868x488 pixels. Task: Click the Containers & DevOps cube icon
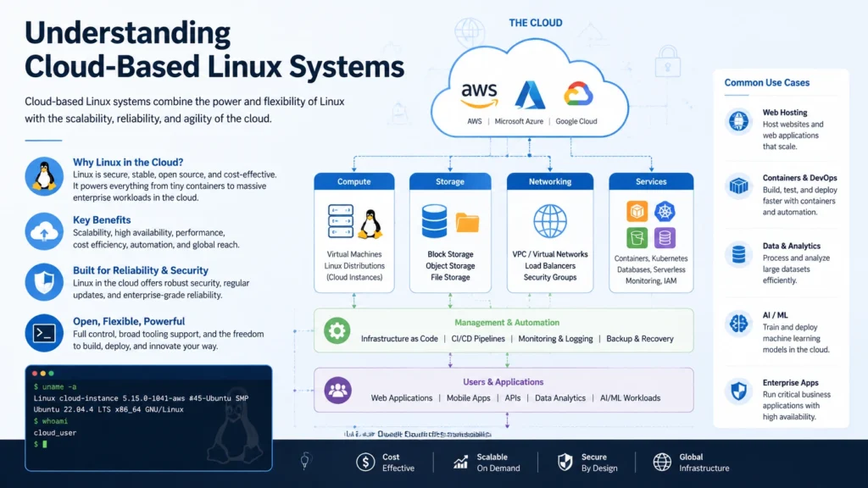(x=738, y=186)
